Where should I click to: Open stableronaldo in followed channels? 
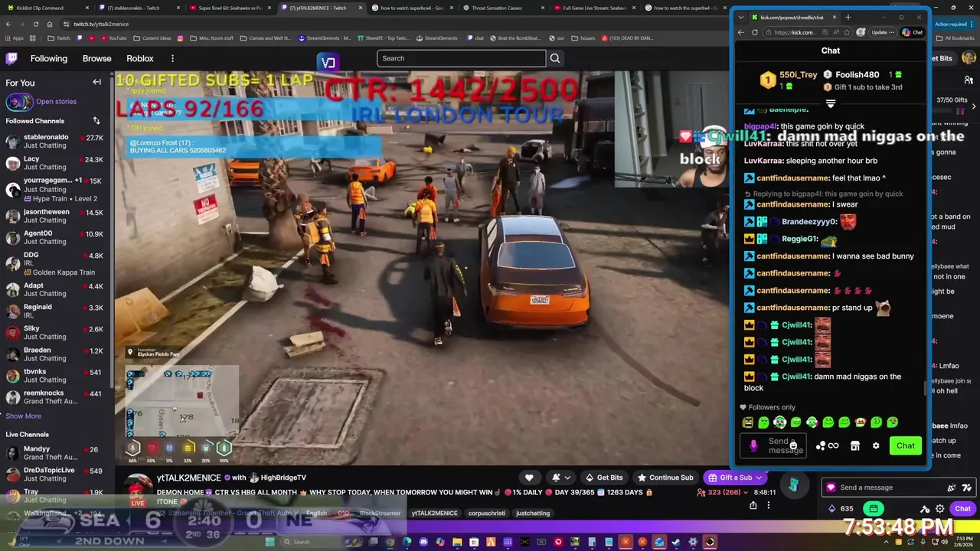(x=55, y=141)
